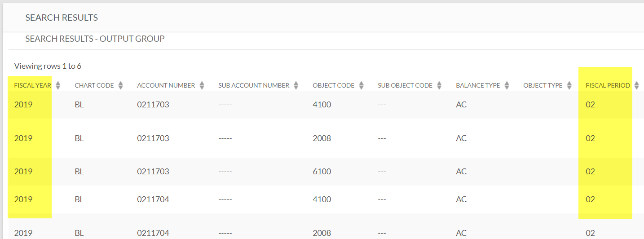Select fiscal period 02 in the first row
The width and height of the screenshot is (644, 239).
coord(590,105)
